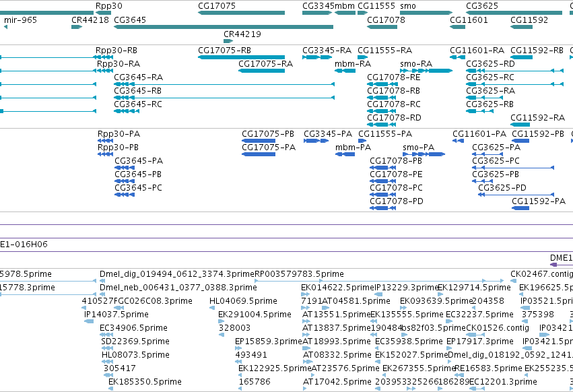This screenshot has height=392, width=573.
Task: Select EST entry 375398
Action: [538, 315]
